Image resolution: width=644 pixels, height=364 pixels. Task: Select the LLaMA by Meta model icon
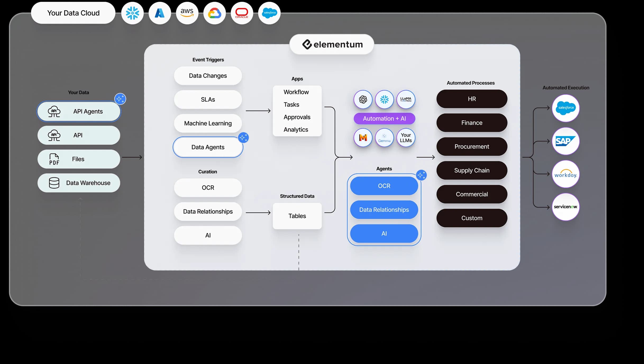pyautogui.click(x=405, y=100)
